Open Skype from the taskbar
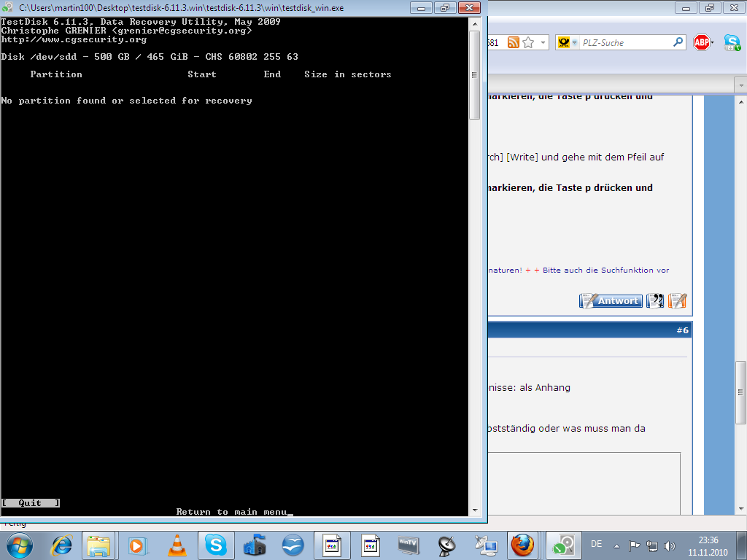Screen dimensions: 747x560 (x=216, y=545)
